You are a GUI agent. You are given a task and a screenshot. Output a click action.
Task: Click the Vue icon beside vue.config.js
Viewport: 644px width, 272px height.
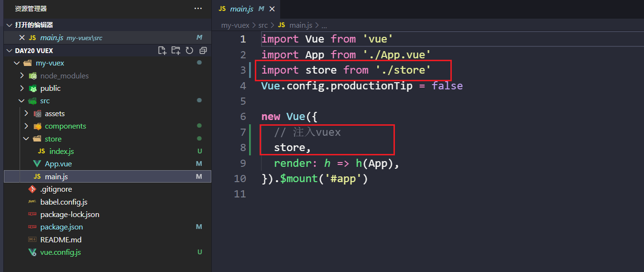[33, 252]
